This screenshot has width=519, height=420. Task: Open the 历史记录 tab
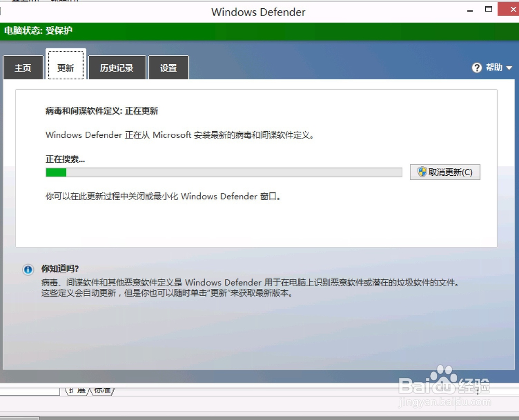coord(117,68)
